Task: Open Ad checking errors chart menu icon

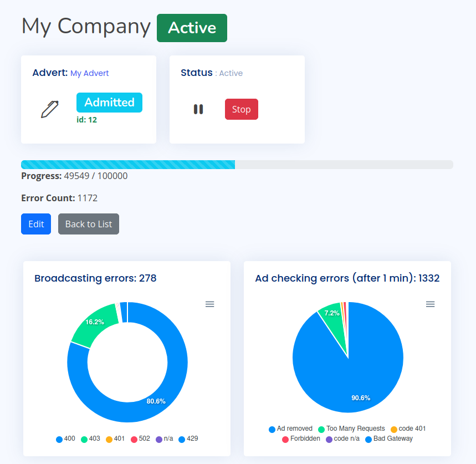Action: [430, 304]
